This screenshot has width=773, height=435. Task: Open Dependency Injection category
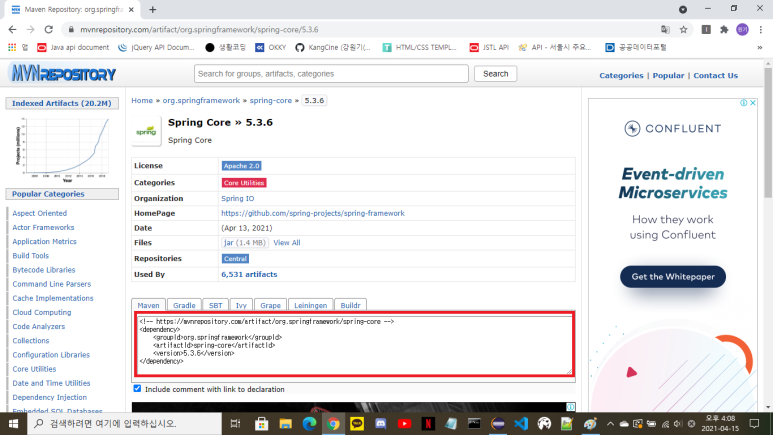pos(49,397)
